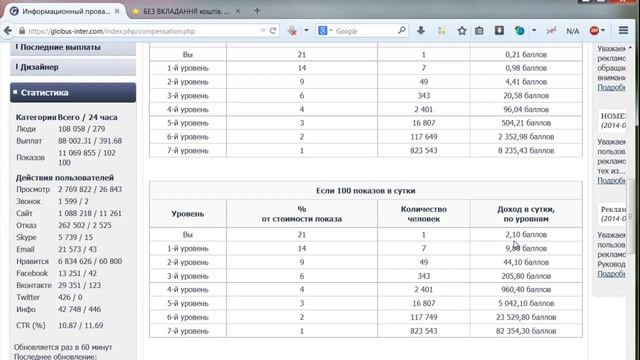The width and height of the screenshot is (640, 360).
Task: Click the yellow-green puzzle extension icon
Action: tap(441, 31)
